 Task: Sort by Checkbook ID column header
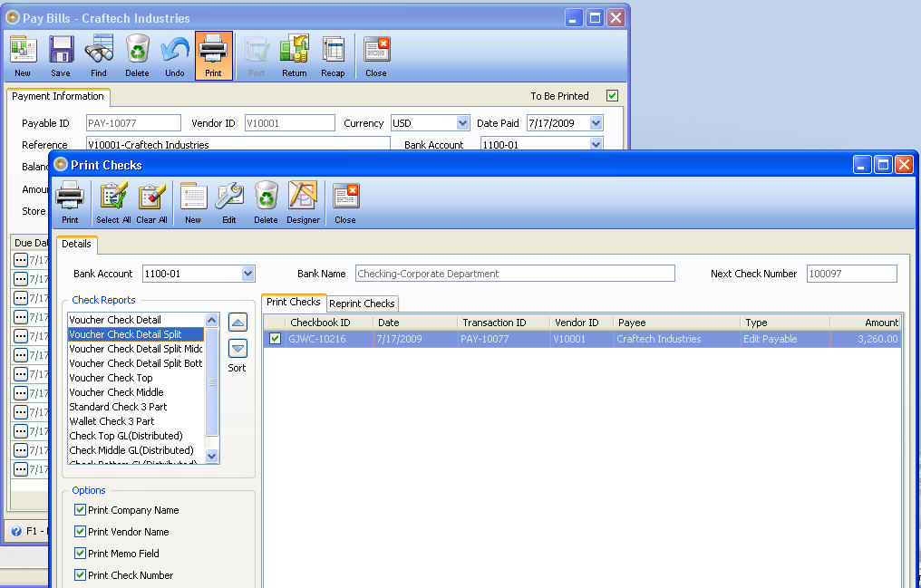329,323
